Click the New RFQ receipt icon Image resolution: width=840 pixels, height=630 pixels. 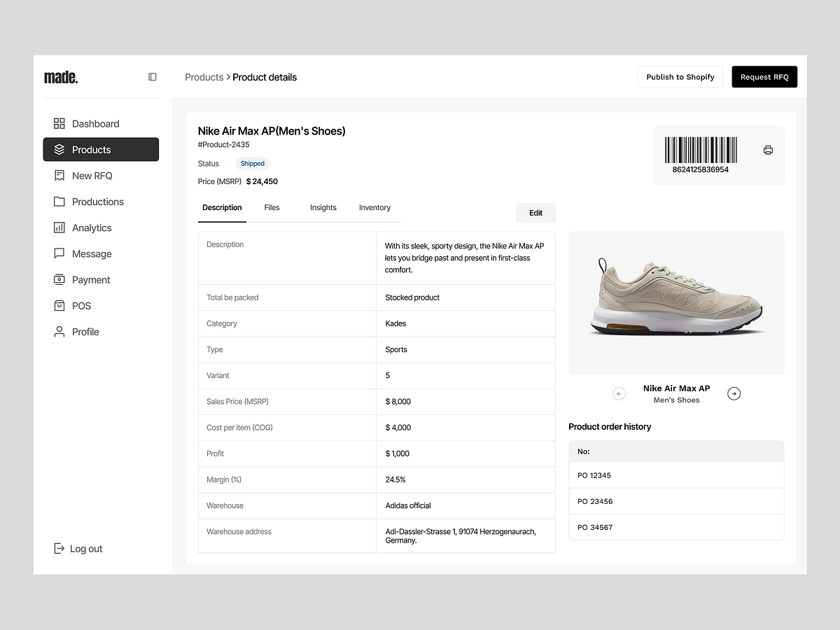[59, 176]
